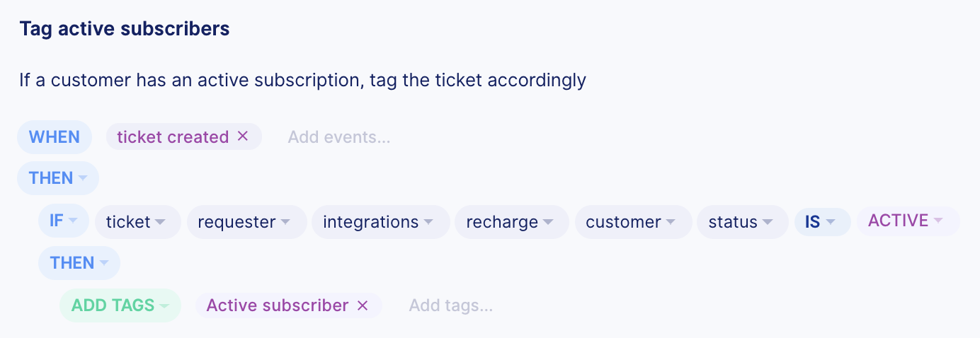This screenshot has height=338, width=980.
Task: Remove the 'ticket created' event
Action: click(243, 136)
